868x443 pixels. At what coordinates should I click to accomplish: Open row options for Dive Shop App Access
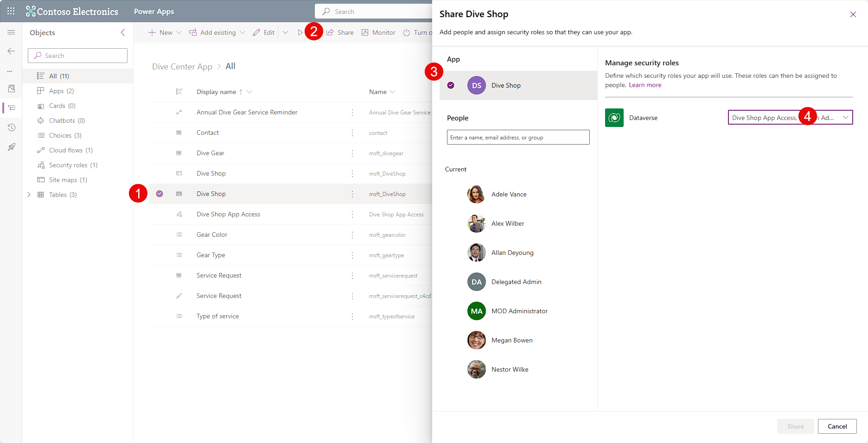[352, 215]
